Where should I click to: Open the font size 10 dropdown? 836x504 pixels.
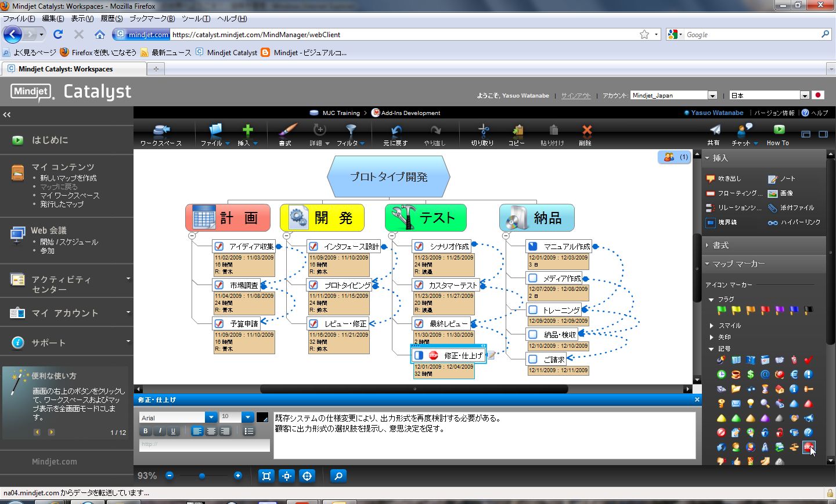click(x=248, y=417)
